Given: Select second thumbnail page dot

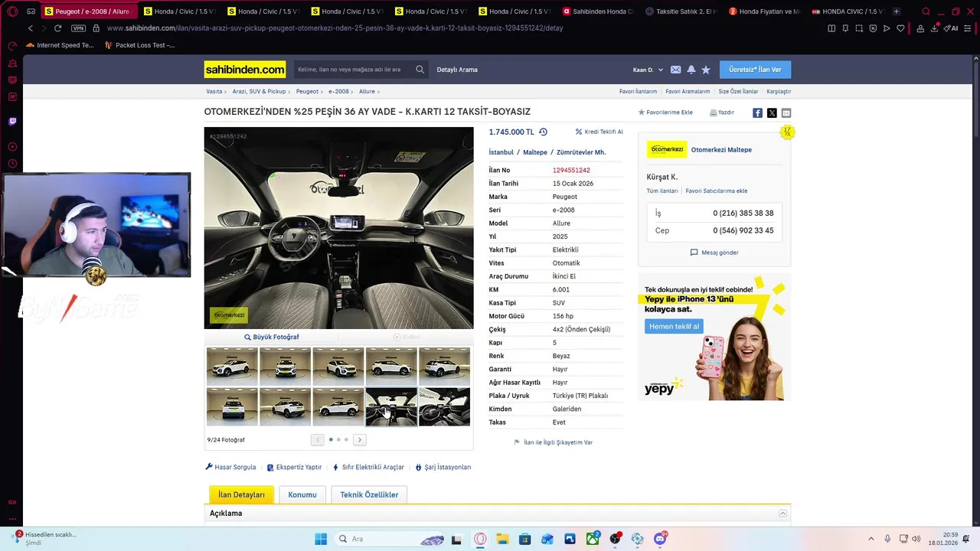Looking at the screenshot, I should (338, 439).
